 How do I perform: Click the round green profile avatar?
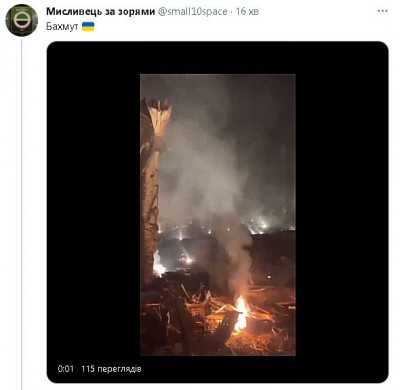click(x=22, y=20)
